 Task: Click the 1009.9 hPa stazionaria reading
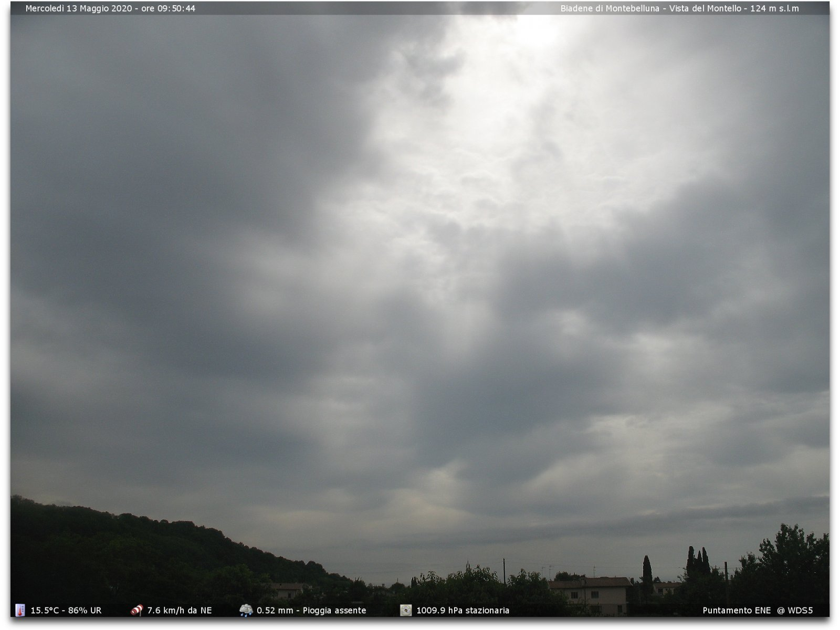[x=463, y=611]
